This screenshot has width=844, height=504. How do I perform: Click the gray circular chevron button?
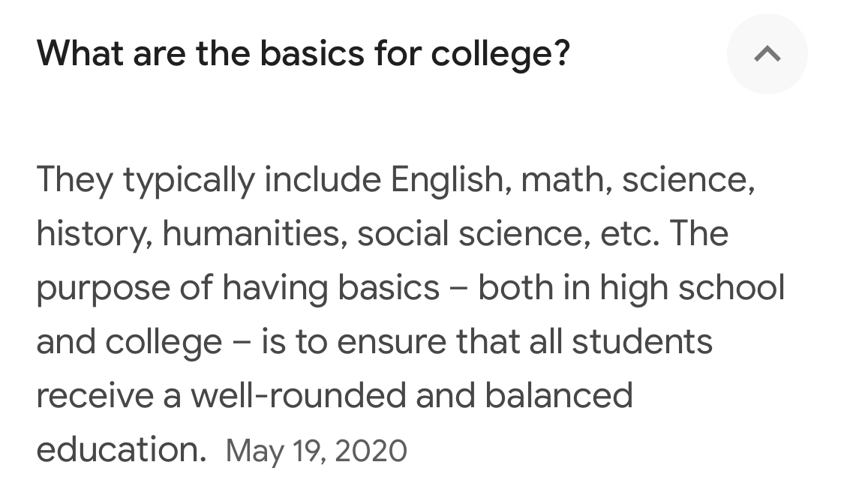[767, 54]
